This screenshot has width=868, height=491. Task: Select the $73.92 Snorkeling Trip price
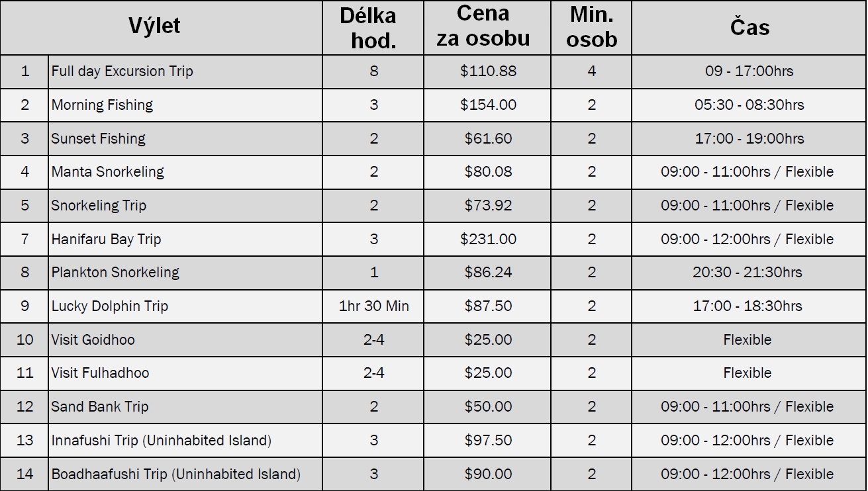tap(488, 205)
